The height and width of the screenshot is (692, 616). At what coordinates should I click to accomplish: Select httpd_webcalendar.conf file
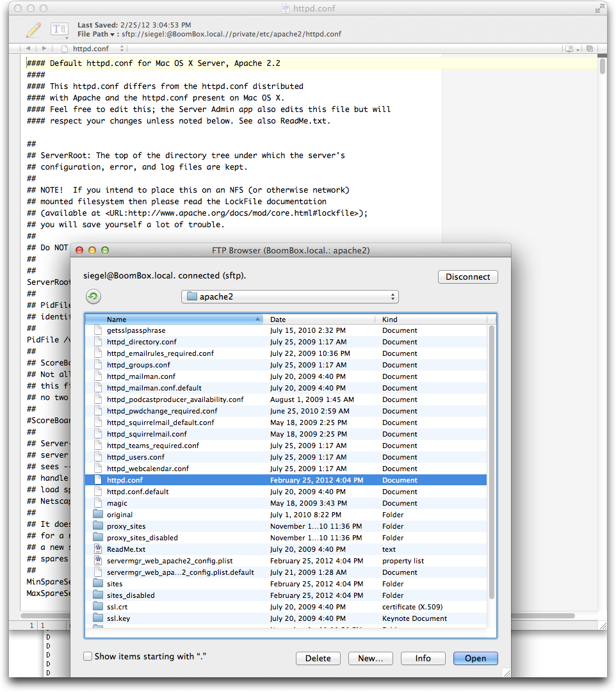(286, 468)
